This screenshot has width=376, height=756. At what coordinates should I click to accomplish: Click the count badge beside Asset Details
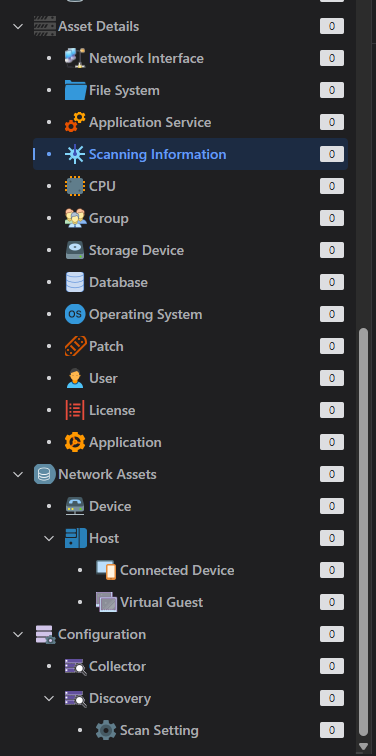pos(332,26)
